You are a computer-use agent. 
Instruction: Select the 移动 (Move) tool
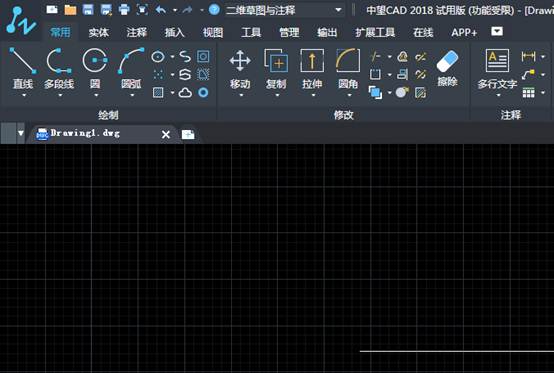click(240, 69)
